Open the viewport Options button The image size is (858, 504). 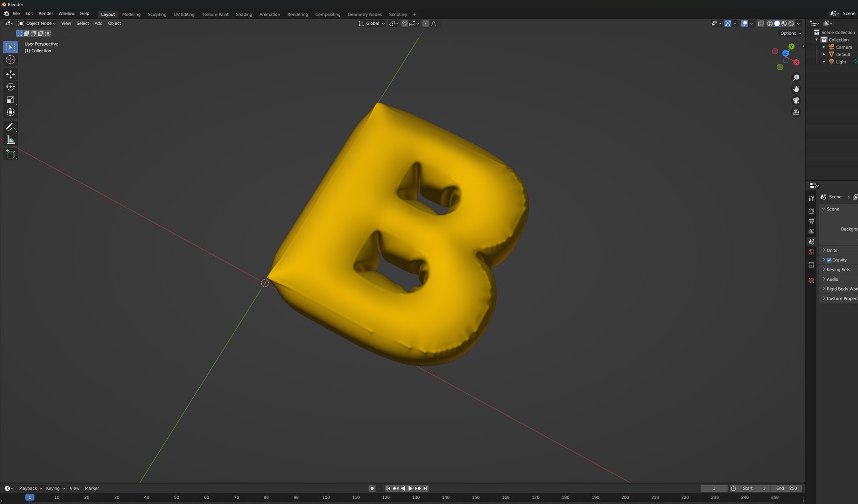click(x=790, y=33)
